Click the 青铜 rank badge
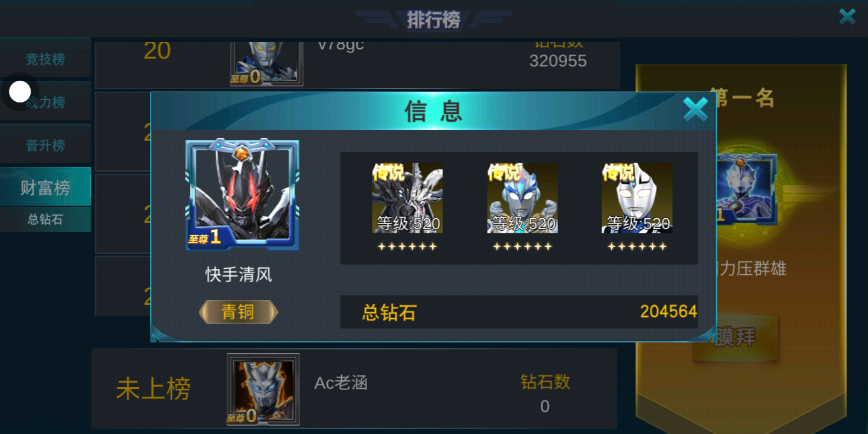This screenshot has height=434, width=868. [238, 312]
